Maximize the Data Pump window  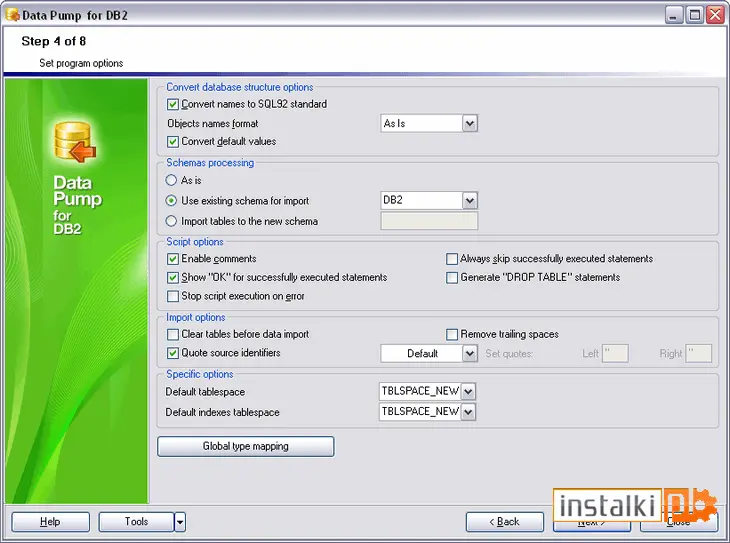tap(695, 15)
